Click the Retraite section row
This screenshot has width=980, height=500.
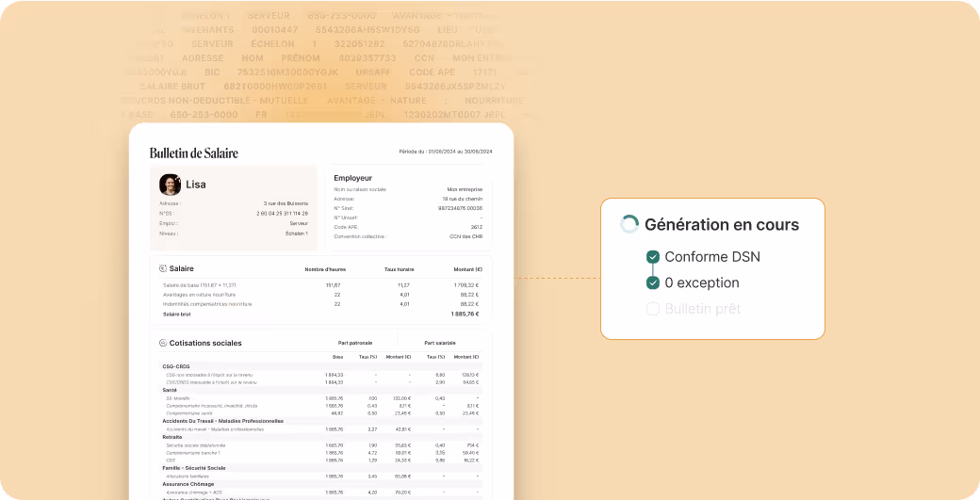click(x=320, y=437)
